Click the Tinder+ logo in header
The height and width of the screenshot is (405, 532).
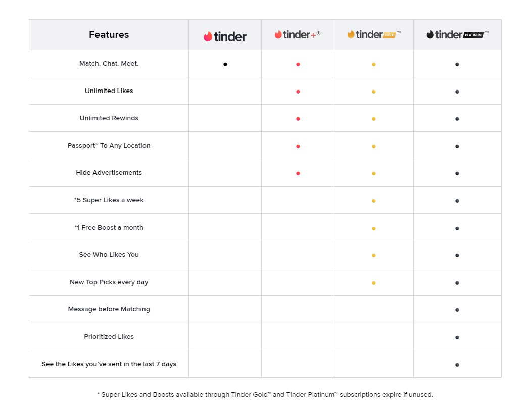point(297,34)
